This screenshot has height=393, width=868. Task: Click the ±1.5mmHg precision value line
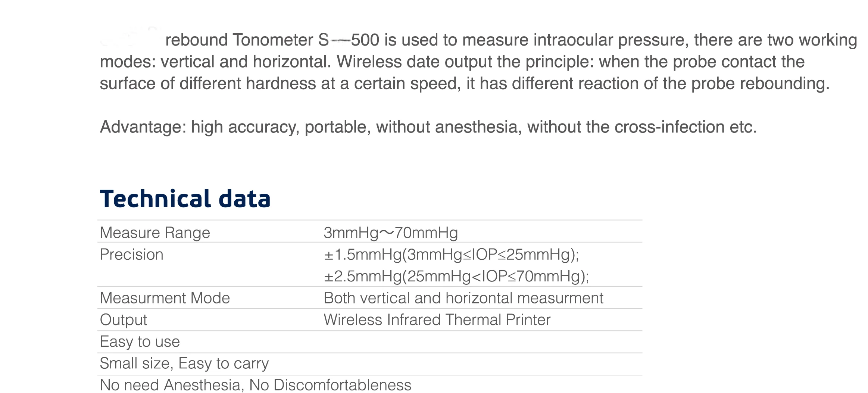451,255
